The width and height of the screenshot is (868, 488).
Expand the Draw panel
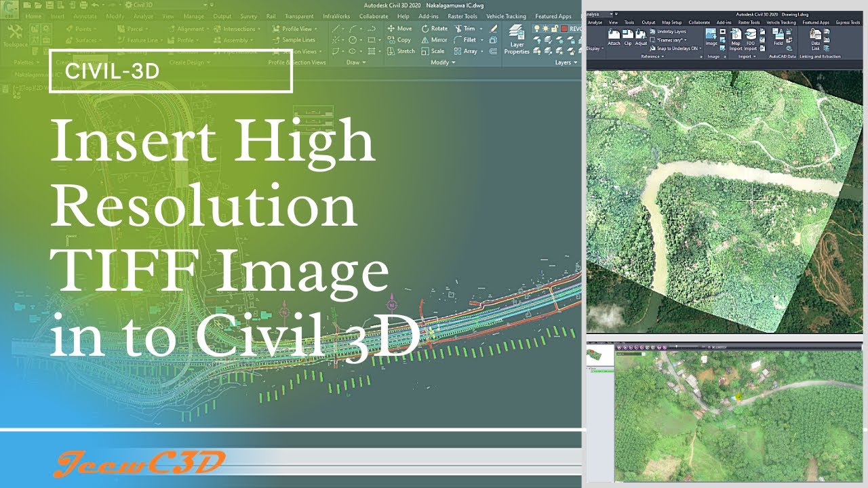(356, 62)
